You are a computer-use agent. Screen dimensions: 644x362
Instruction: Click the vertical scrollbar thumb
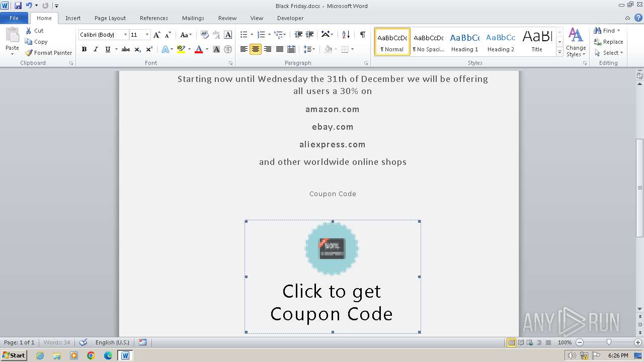[639, 188]
